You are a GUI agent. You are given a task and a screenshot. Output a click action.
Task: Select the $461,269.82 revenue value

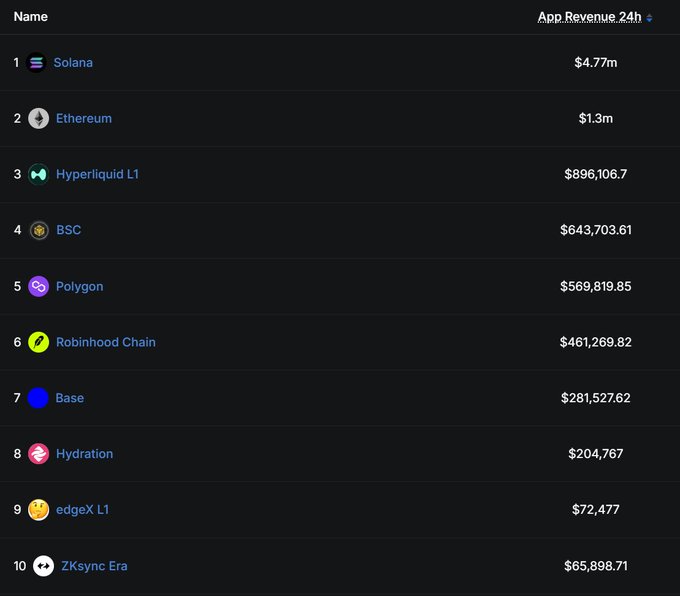tap(595, 342)
